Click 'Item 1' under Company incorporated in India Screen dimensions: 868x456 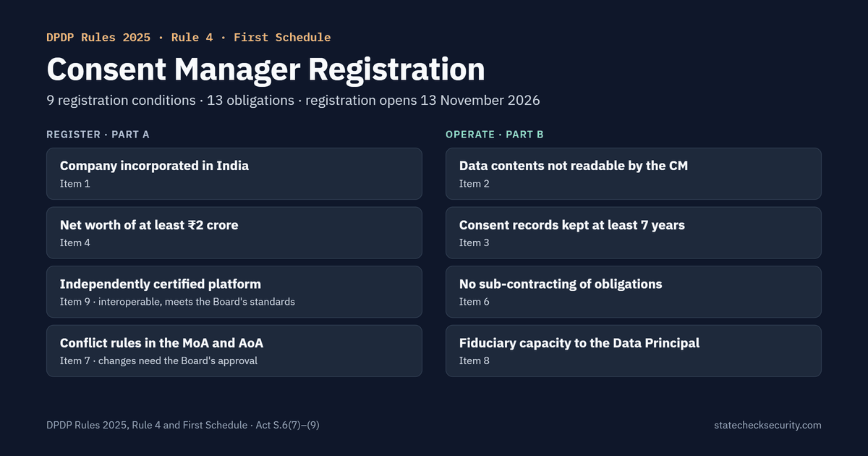click(75, 184)
